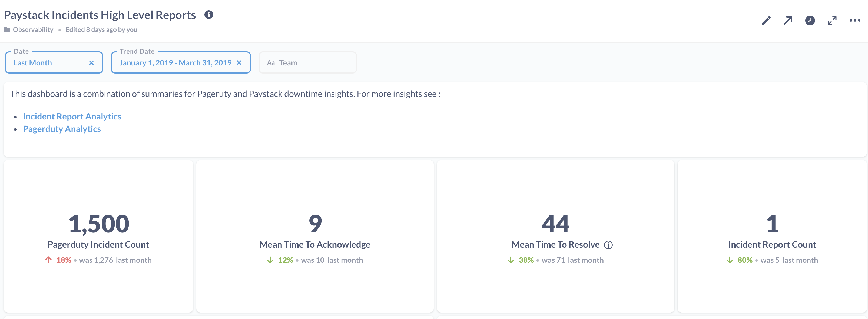Click the red 18% increase indicator
868x319 pixels.
(58, 260)
